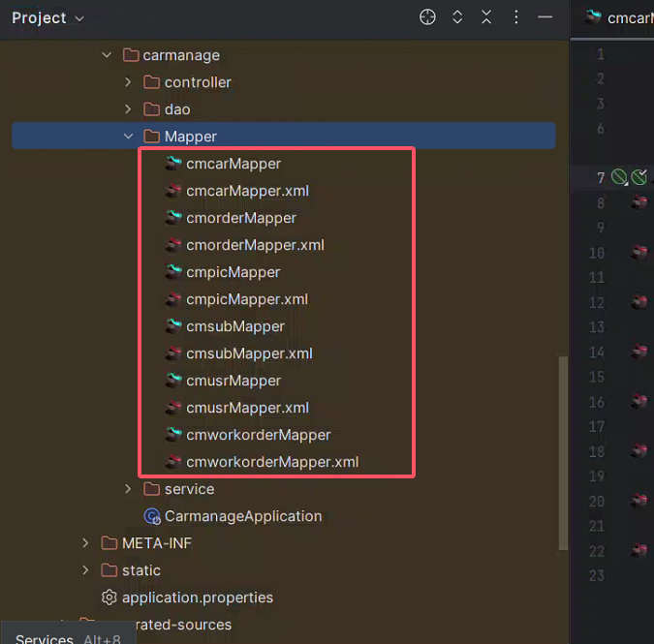Select the service folder icon
The image size is (654, 644).
point(151,489)
